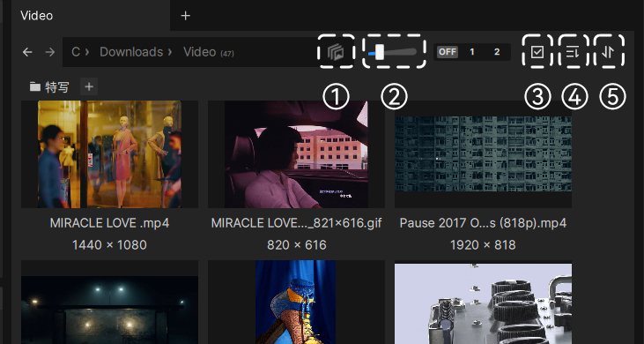Viewport: 644px width, 344px height.
Task: Select the knitted boot blue curtain thumbnail
Action: click(x=296, y=302)
